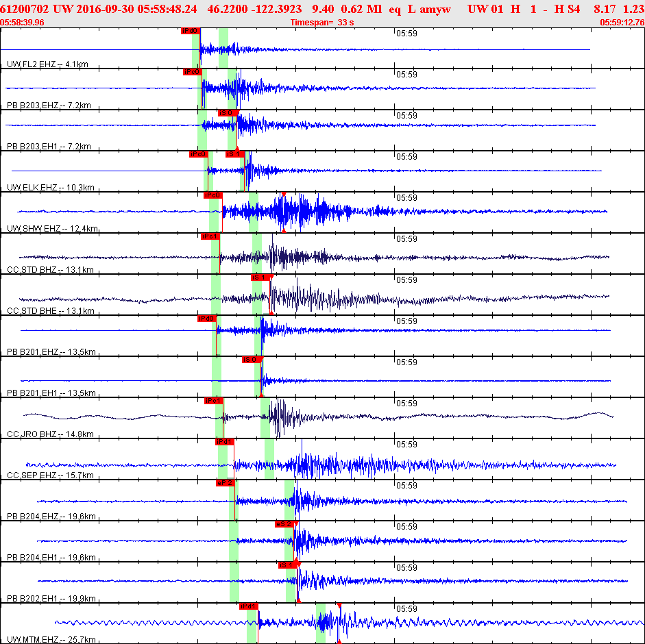Click the 'amyw' analyst name in header
The height and width of the screenshot is (644, 645).
(435, 10)
